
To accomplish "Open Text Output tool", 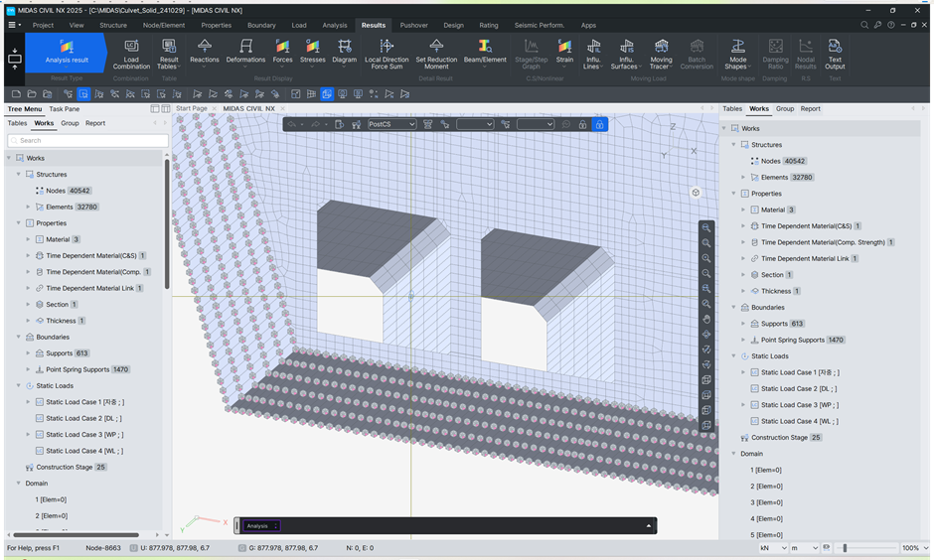I will point(835,55).
